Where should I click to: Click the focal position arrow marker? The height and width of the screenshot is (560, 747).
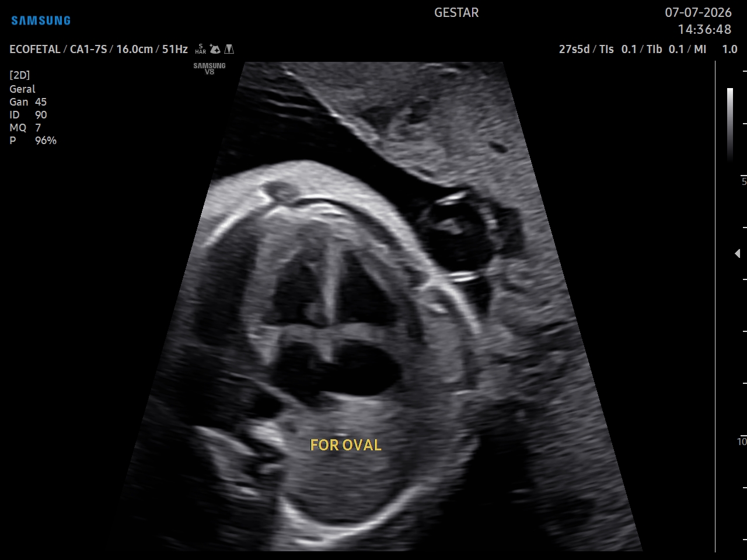[738, 253]
